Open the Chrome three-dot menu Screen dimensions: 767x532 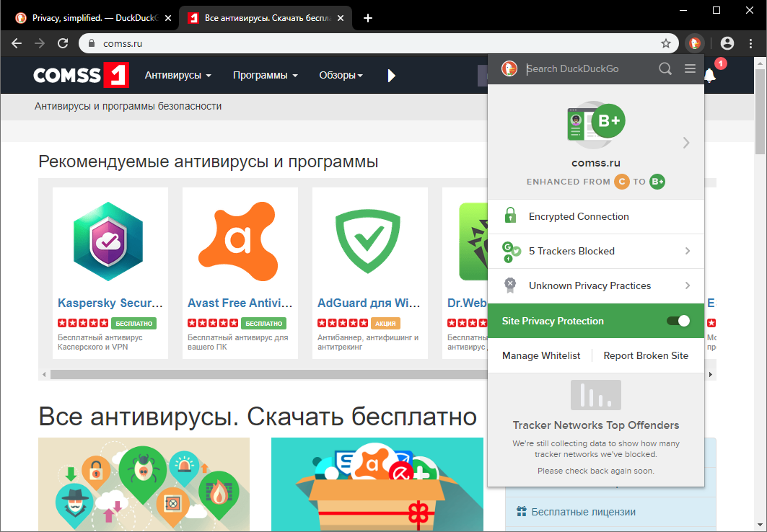point(751,43)
